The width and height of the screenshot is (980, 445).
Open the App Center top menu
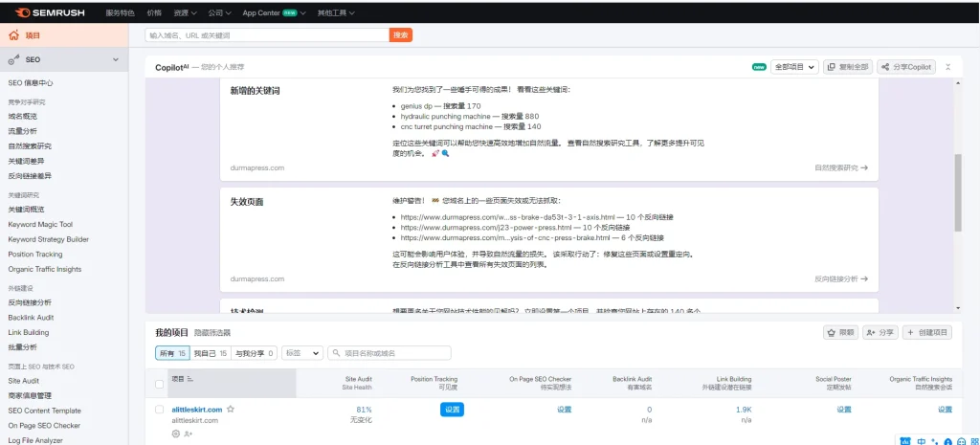273,12
